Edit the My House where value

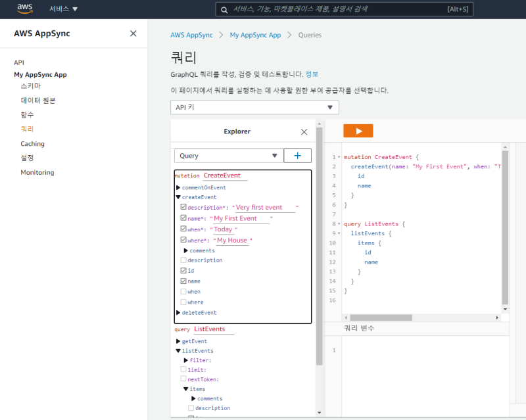click(232, 240)
